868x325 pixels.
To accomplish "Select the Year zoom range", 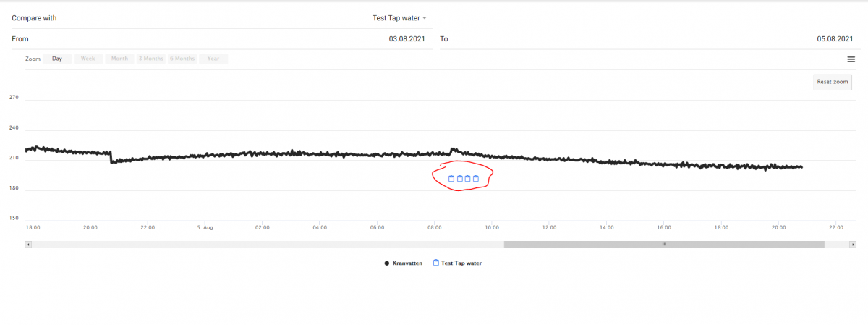I will point(213,59).
